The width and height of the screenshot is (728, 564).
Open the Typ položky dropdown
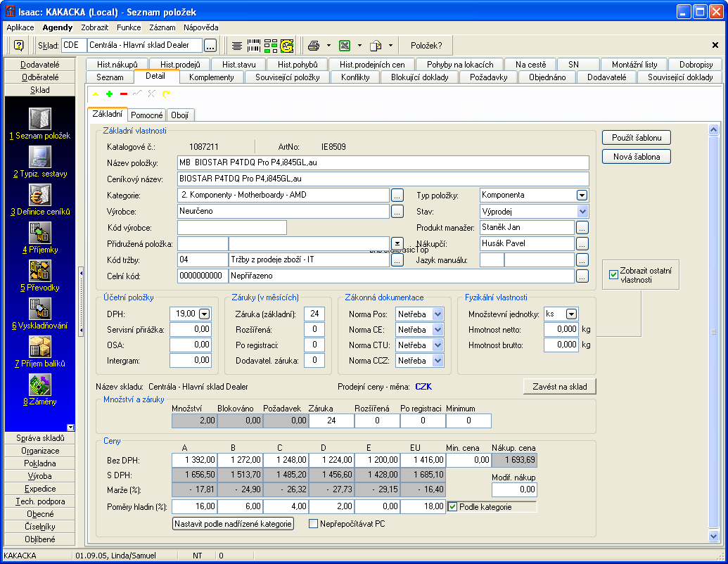tap(582, 195)
